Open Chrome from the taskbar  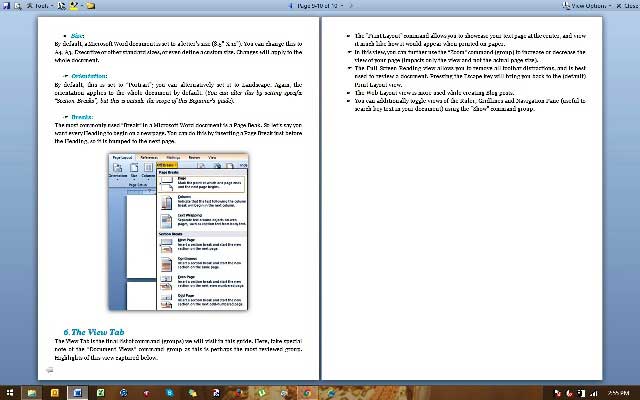pos(307,393)
